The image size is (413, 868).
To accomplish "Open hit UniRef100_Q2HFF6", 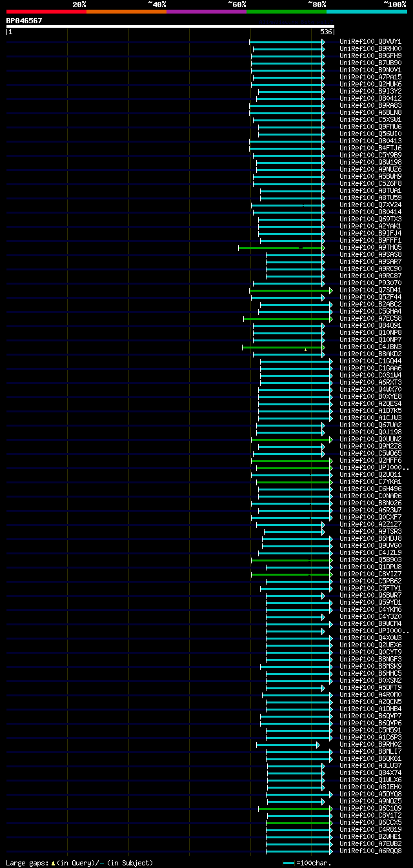I will tap(370, 460).
